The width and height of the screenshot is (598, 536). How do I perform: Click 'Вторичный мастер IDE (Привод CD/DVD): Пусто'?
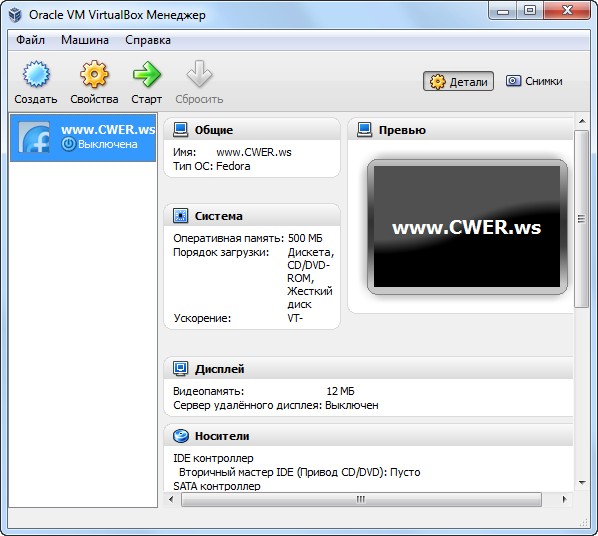coord(299,472)
